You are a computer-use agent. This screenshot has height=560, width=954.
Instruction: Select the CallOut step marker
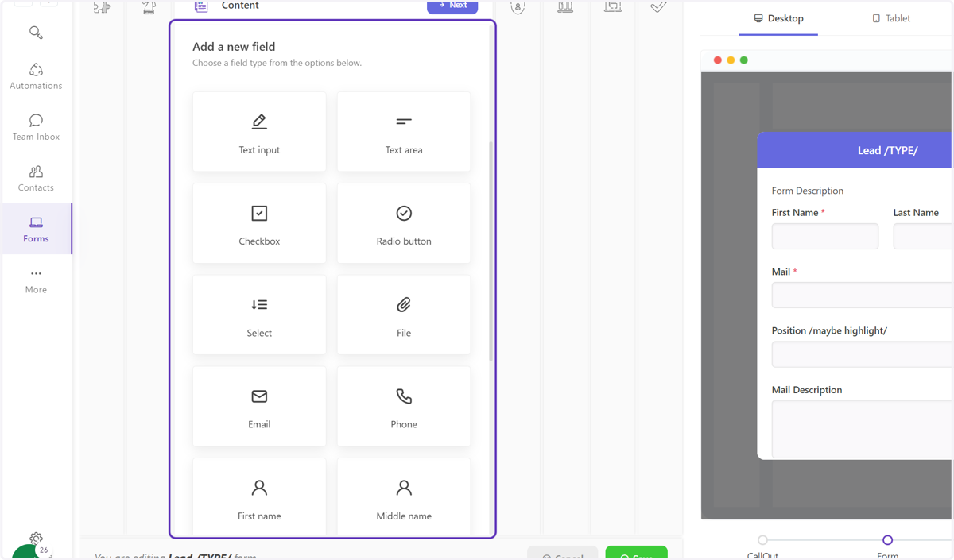click(x=762, y=540)
